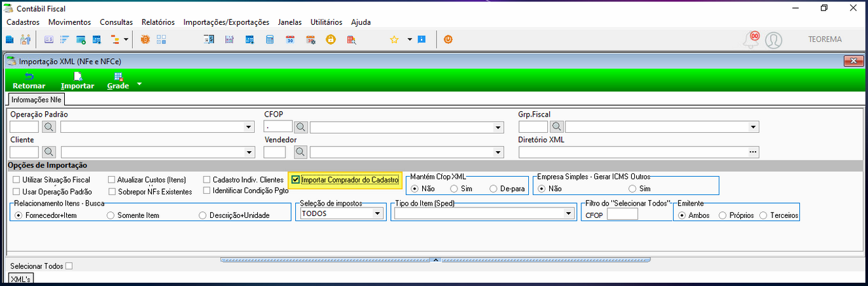868x286 pixels.
Task: Select Sim under Empresa Simples ICMS Outros
Action: tap(632, 188)
